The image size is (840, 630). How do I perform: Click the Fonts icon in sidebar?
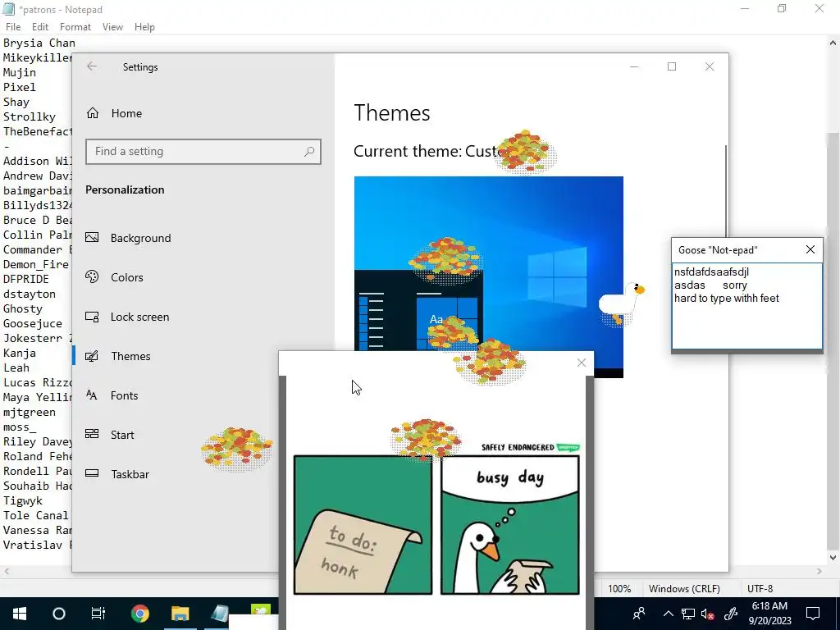pos(92,395)
